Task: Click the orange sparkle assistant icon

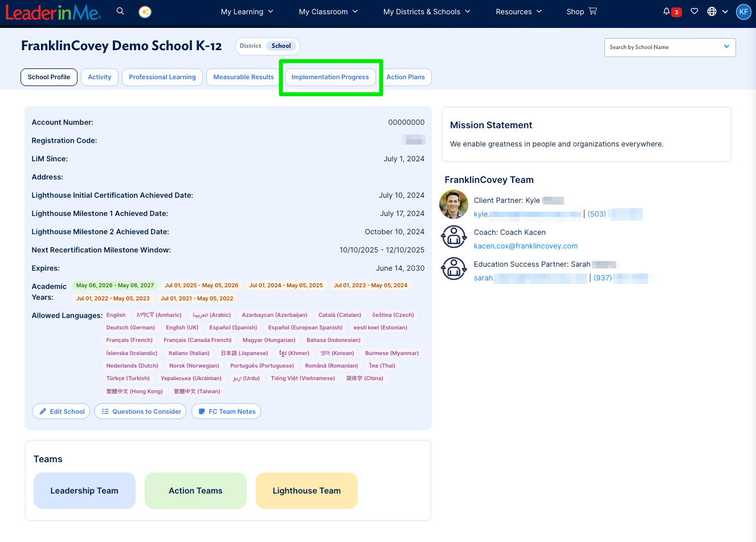Action: click(x=145, y=11)
